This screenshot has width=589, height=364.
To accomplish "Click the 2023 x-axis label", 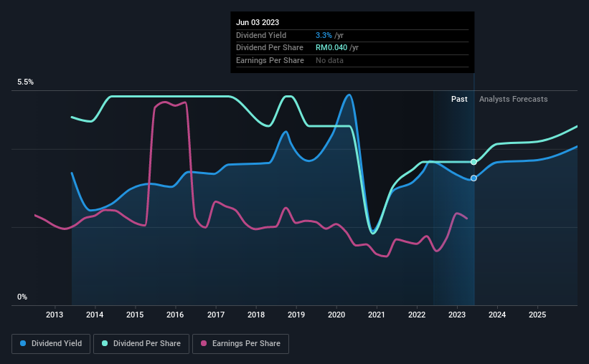I will point(457,315).
